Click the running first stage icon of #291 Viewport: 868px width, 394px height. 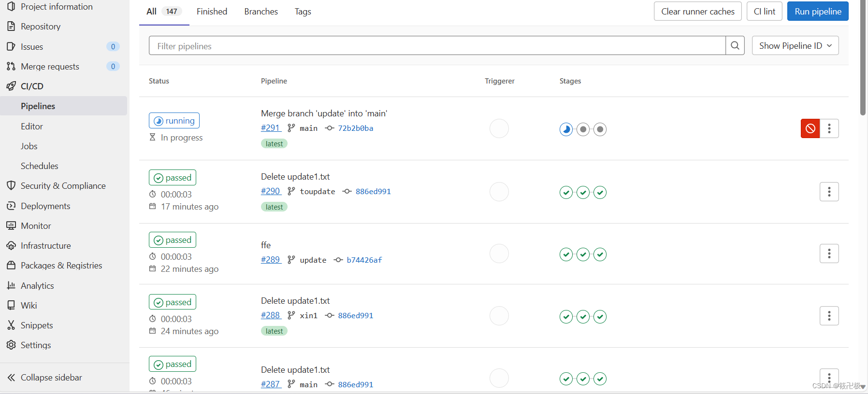(x=566, y=129)
